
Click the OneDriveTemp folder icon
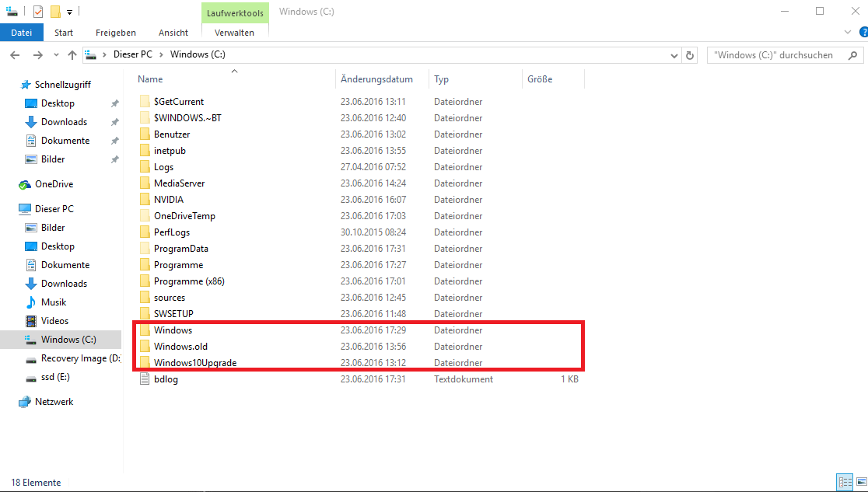tap(145, 215)
